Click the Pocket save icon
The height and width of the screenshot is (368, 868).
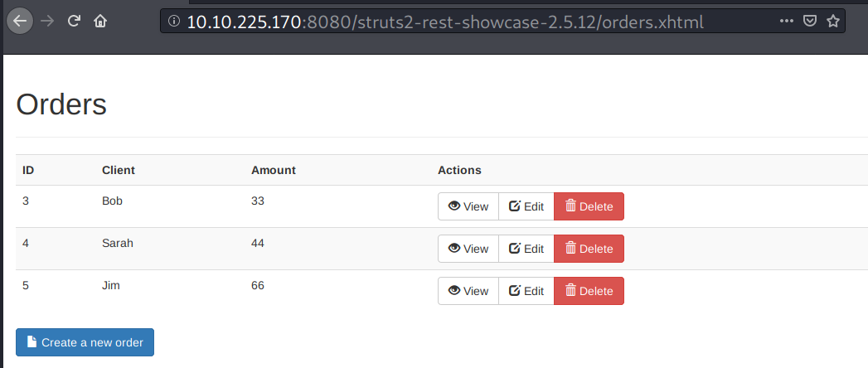[x=809, y=22]
